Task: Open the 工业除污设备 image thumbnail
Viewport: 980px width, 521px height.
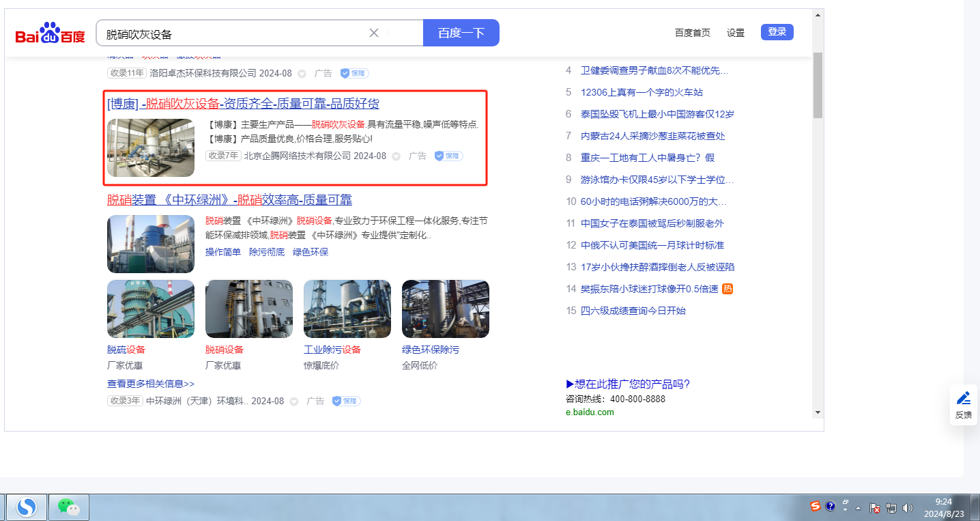Action: point(347,309)
